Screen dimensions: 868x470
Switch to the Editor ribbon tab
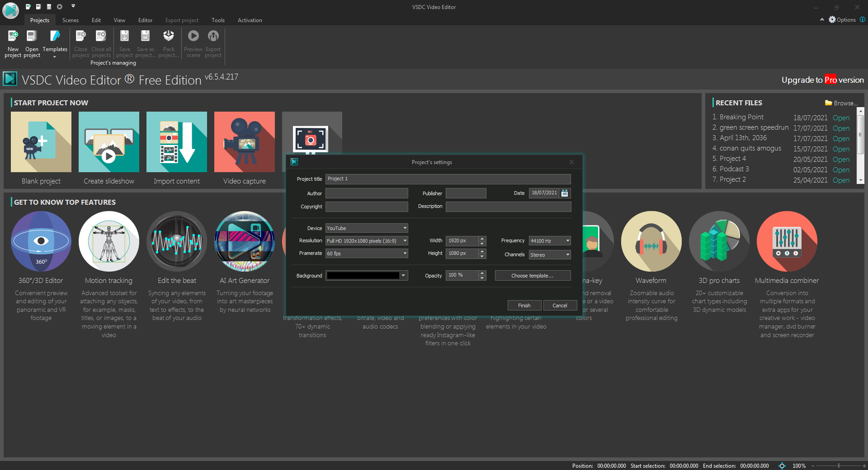point(145,20)
